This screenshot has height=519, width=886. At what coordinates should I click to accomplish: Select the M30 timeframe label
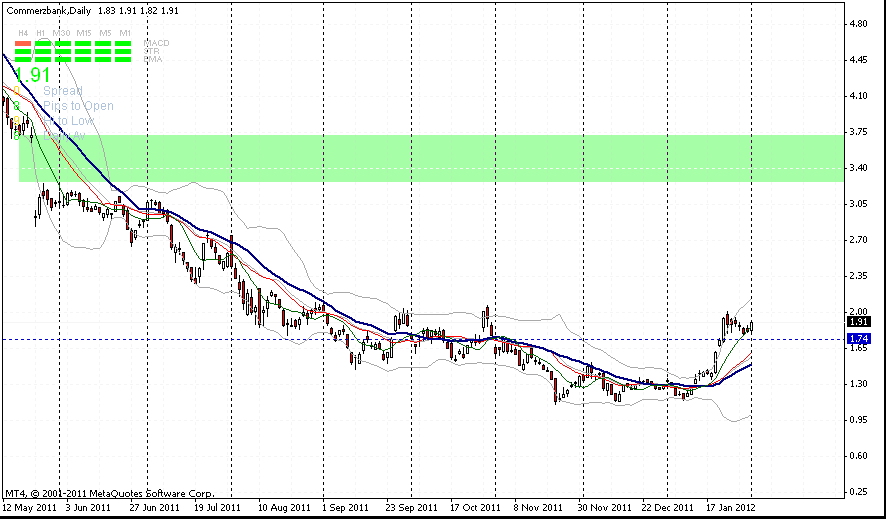[x=61, y=33]
